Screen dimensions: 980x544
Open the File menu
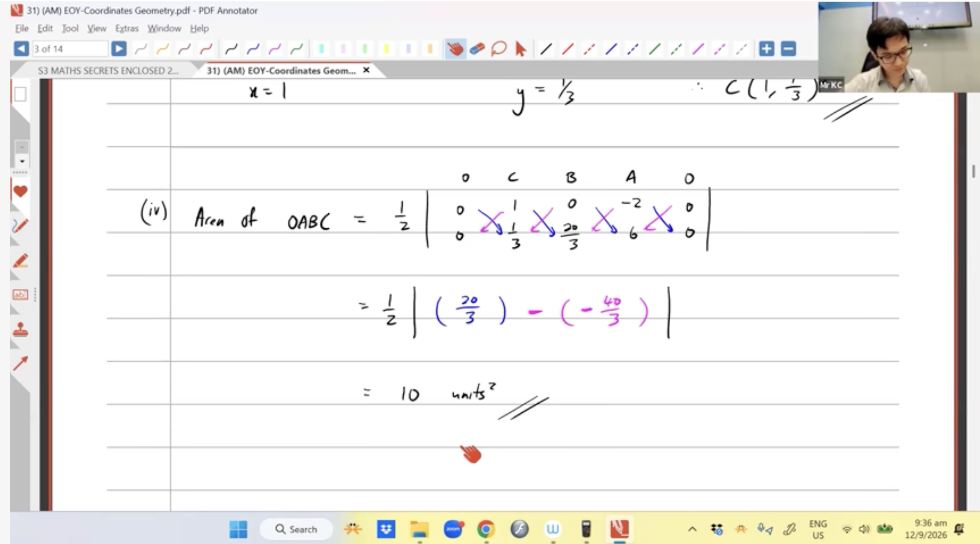(22, 28)
